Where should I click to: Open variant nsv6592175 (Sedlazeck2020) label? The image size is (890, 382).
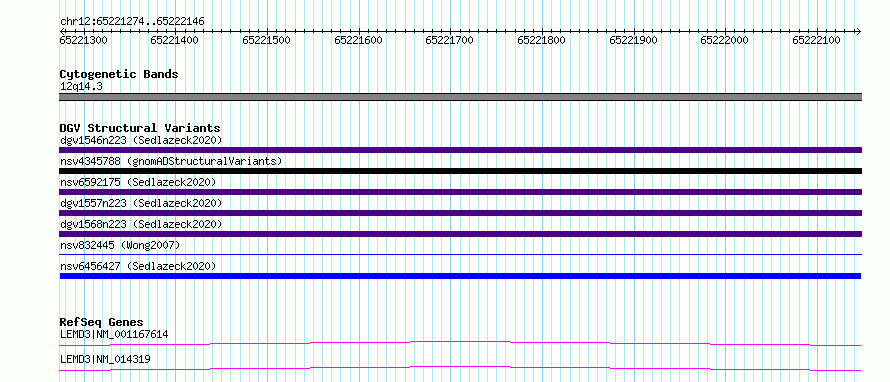(138, 182)
